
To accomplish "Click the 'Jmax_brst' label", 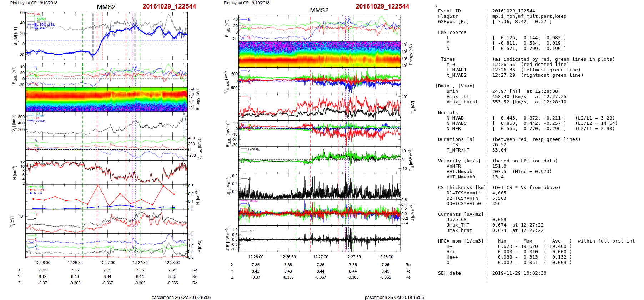I will pos(459,230).
